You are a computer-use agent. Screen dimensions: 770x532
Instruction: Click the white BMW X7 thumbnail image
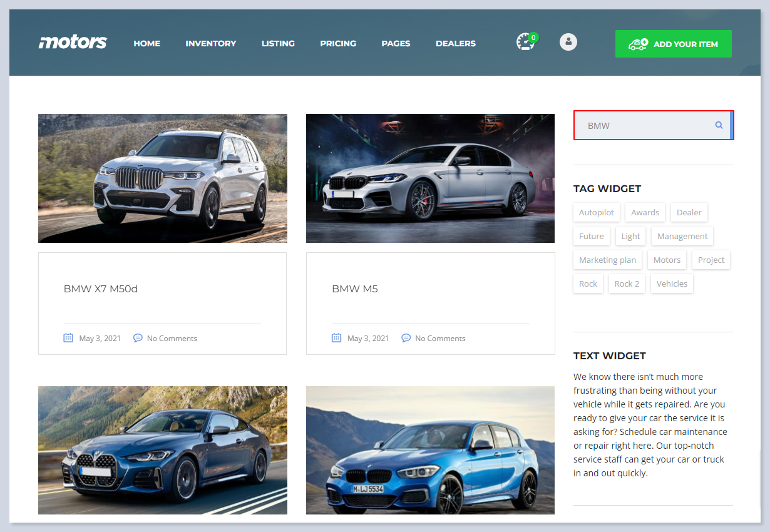163,178
